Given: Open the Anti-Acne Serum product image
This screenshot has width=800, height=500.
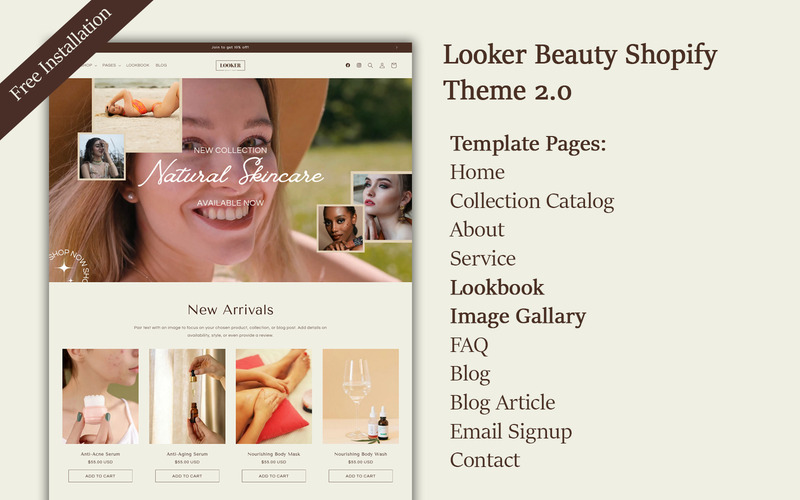Looking at the screenshot, I should click(101, 396).
